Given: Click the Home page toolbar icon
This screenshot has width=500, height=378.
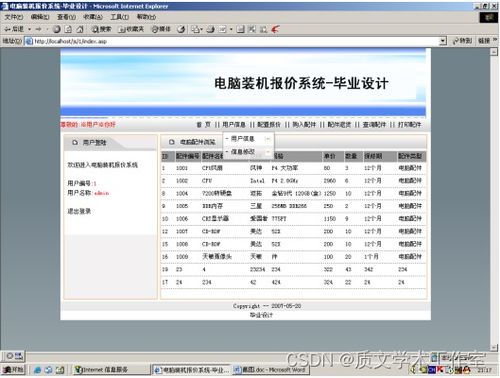Looking at the screenshot, I should pyautogui.click(x=80, y=29).
